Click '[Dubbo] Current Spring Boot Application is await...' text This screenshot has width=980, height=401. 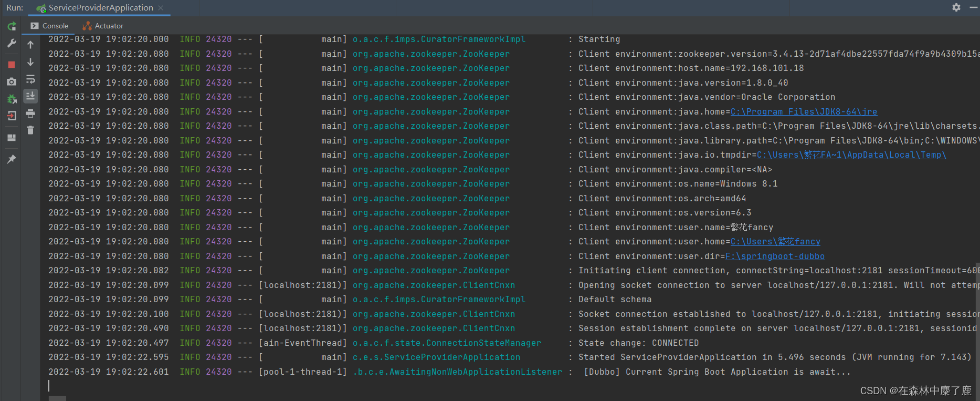pyautogui.click(x=717, y=372)
